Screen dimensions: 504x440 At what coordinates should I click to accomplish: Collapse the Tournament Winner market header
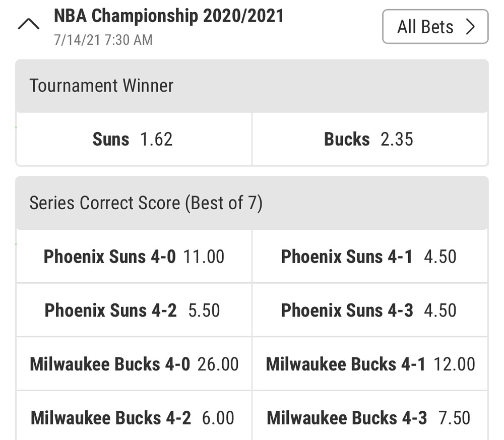tap(251, 86)
